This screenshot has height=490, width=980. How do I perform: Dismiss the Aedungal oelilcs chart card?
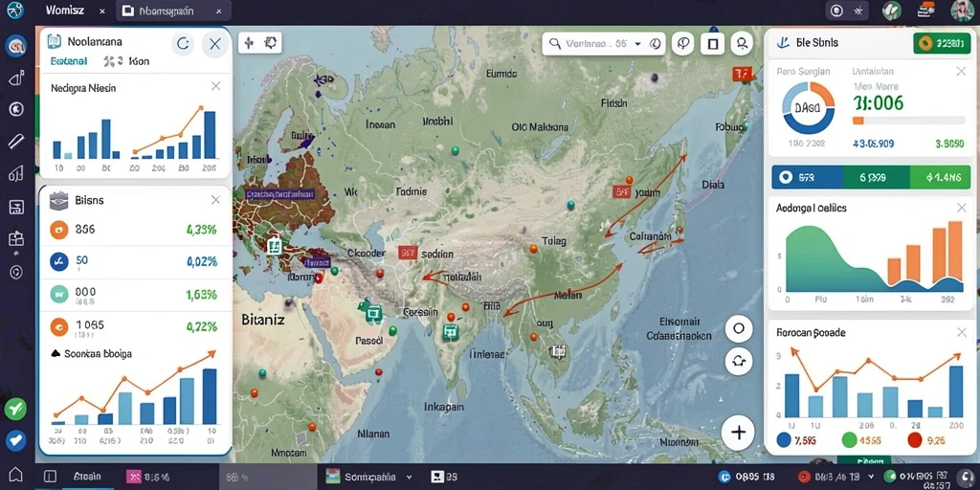961,208
